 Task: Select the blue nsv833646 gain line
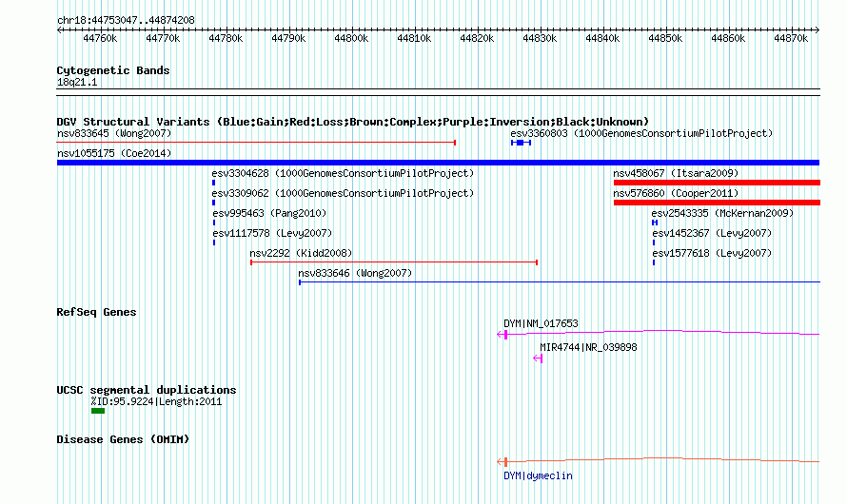(x=560, y=282)
